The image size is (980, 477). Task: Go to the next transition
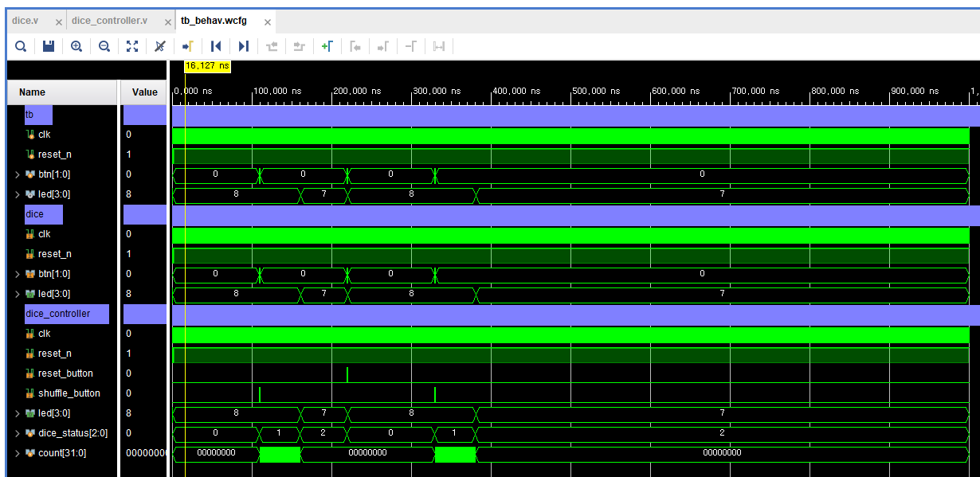point(300,46)
